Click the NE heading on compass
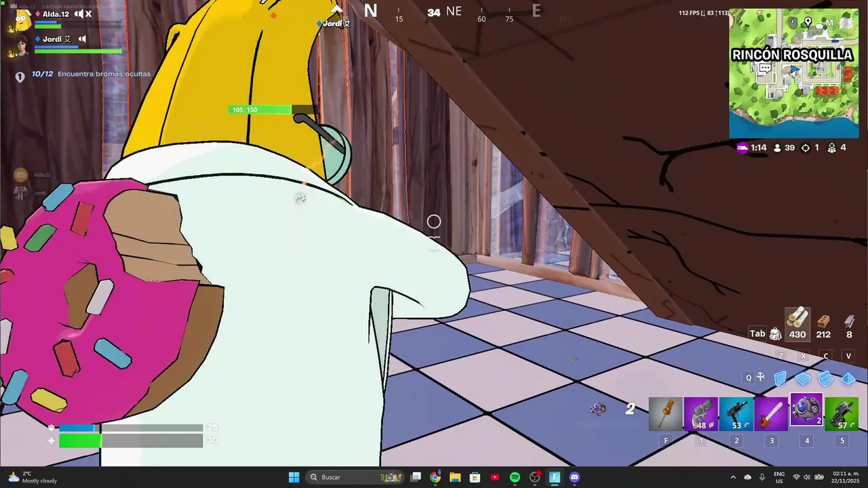Screen dimensions: 868x488 coord(454,12)
